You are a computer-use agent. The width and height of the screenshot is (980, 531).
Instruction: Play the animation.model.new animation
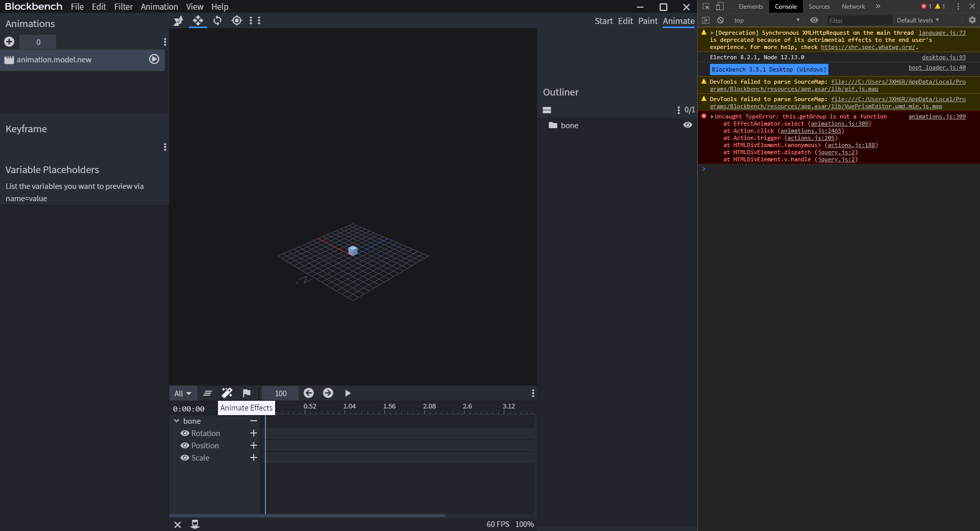153,59
